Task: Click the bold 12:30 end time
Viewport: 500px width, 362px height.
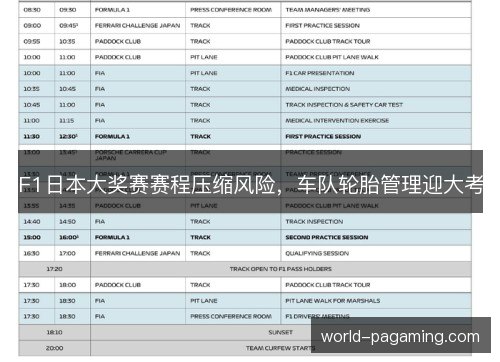Action: [68, 137]
